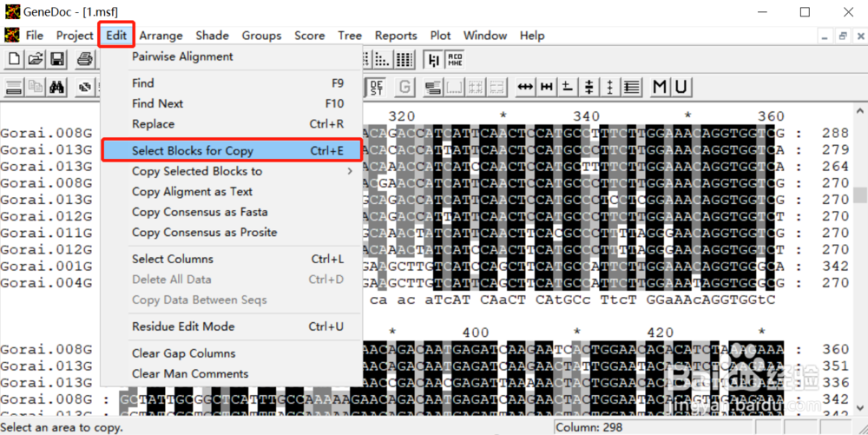Click sequence name Gorai.004G
This screenshot has height=435, width=868.
(46, 283)
